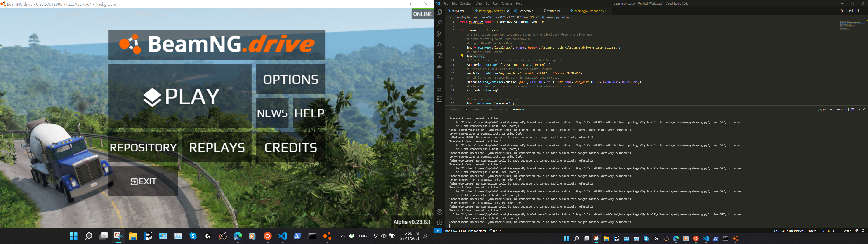This screenshot has width=868, height=244.
Task: Open the Testing flask view in VS Code
Action: coord(439,88)
